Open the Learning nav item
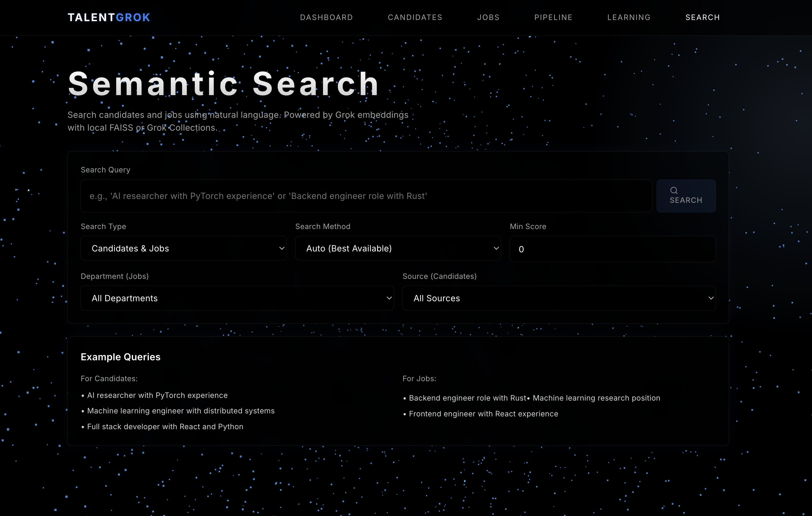 (629, 18)
